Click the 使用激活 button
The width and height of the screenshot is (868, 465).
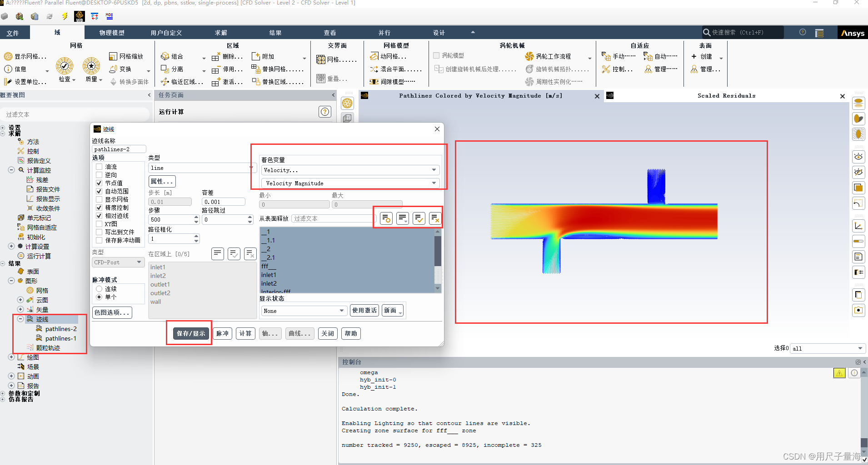(364, 311)
